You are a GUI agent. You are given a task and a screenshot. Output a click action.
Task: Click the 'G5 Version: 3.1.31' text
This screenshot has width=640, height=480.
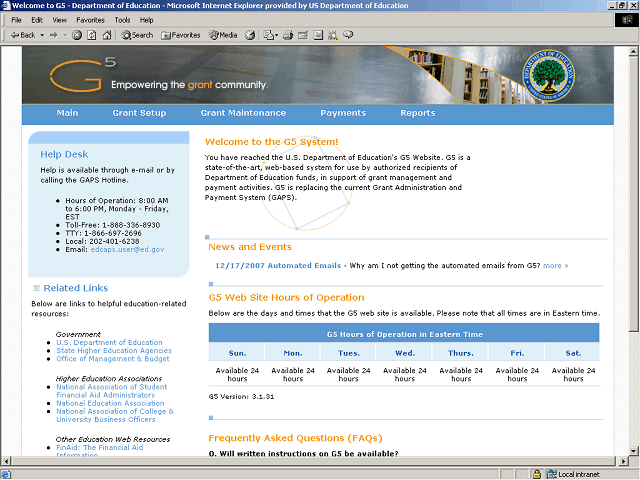(x=241, y=397)
